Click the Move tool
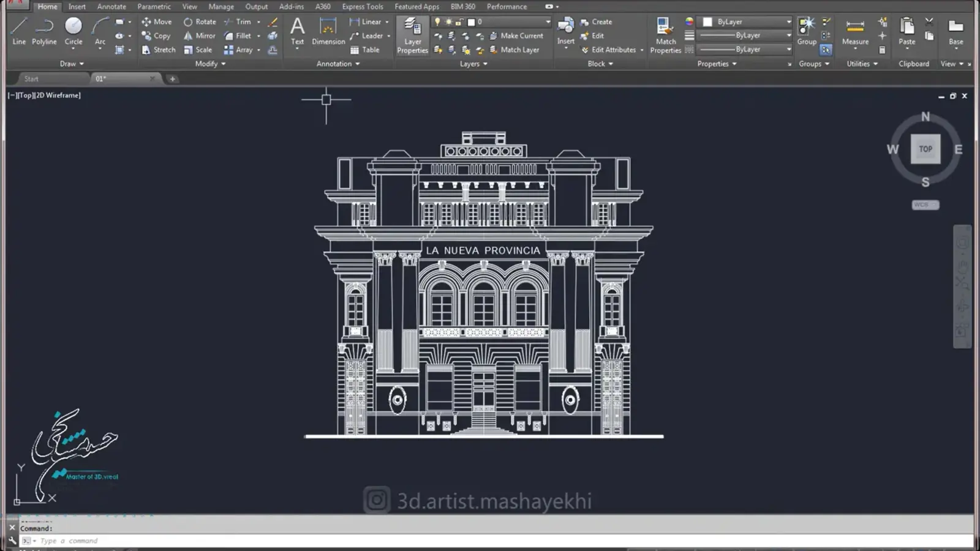 [x=157, y=21]
